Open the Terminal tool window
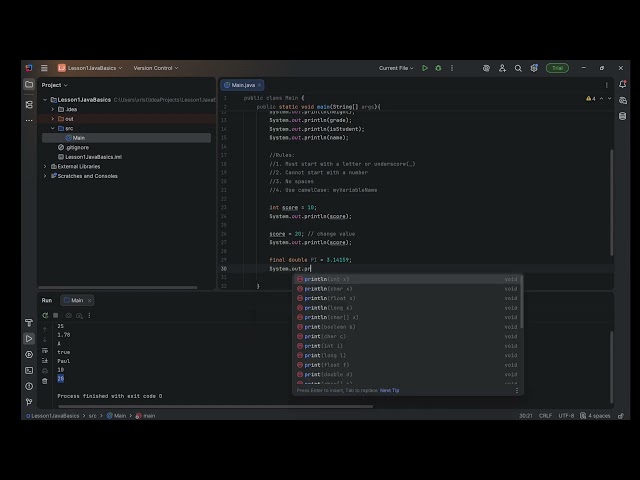Image resolution: width=640 pixels, height=480 pixels. [x=29, y=370]
